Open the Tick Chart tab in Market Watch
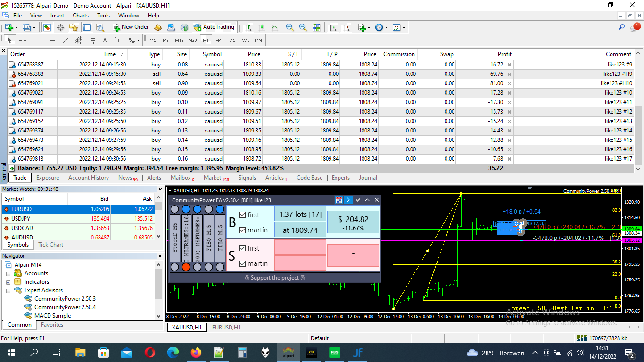The height and width of the screenshot is (362, 644). [x=50, y=245]
